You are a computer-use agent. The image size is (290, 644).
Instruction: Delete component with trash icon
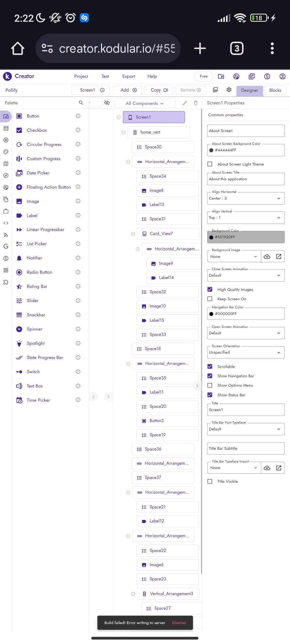coord(196,103)
